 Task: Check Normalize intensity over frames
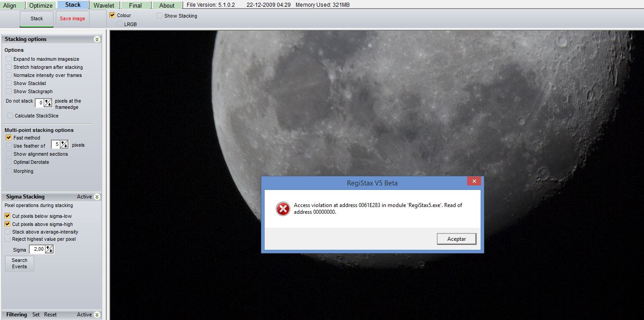(x=9, y=75)
